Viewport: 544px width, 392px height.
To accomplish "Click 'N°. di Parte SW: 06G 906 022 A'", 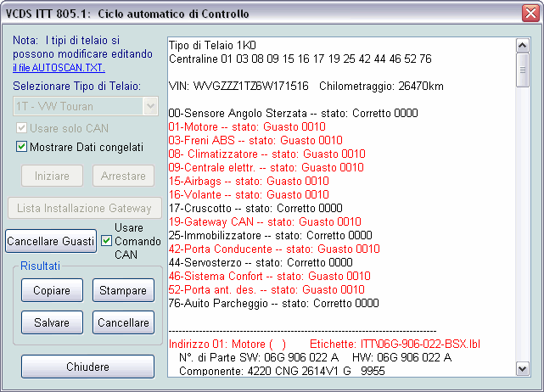I will coord(259,357).
